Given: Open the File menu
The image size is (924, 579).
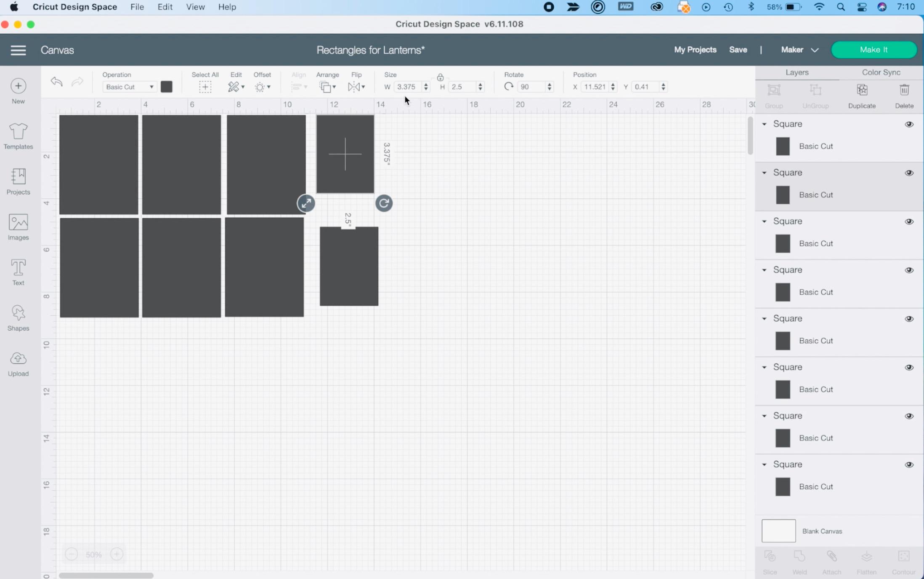Looking at the screenshot, I should (x=137, y=7).
